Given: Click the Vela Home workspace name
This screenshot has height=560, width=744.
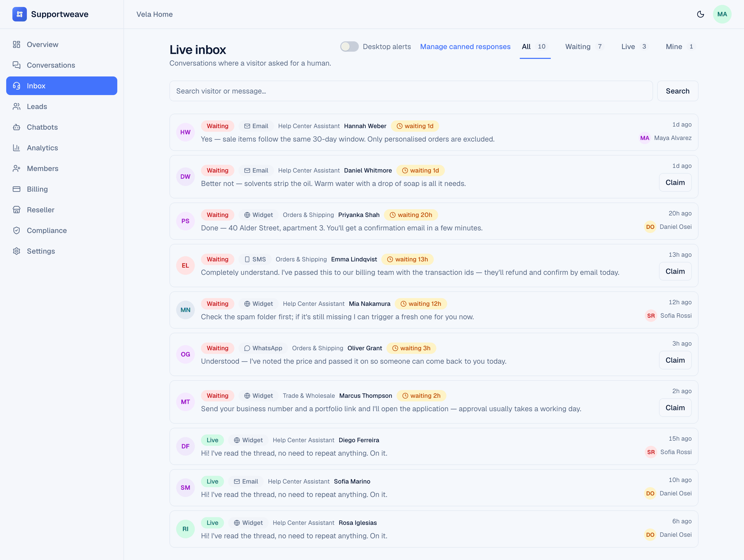Looking at the screenshot, I should [154, 14].
